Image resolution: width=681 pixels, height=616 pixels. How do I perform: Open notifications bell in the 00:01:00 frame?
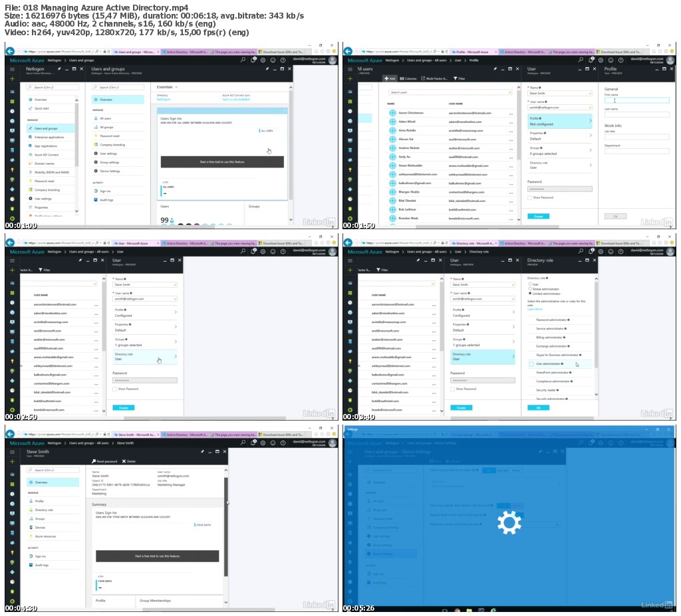point(253,60)
